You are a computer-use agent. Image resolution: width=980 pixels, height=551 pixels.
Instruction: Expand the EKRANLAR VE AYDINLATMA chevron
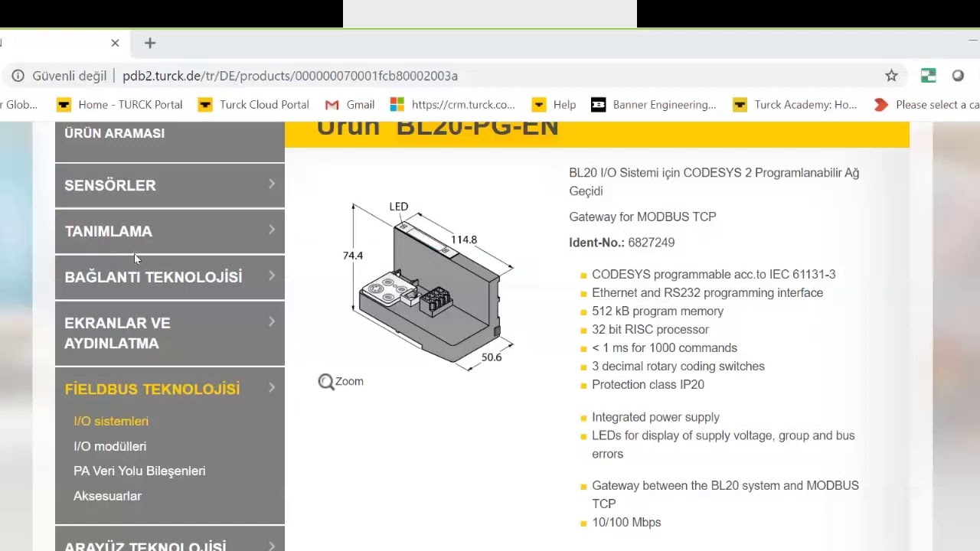click(x=272, y=321)
